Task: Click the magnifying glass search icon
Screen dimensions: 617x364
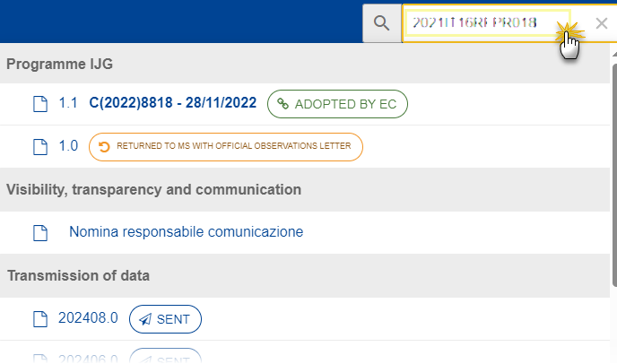Action: (381, 23)
